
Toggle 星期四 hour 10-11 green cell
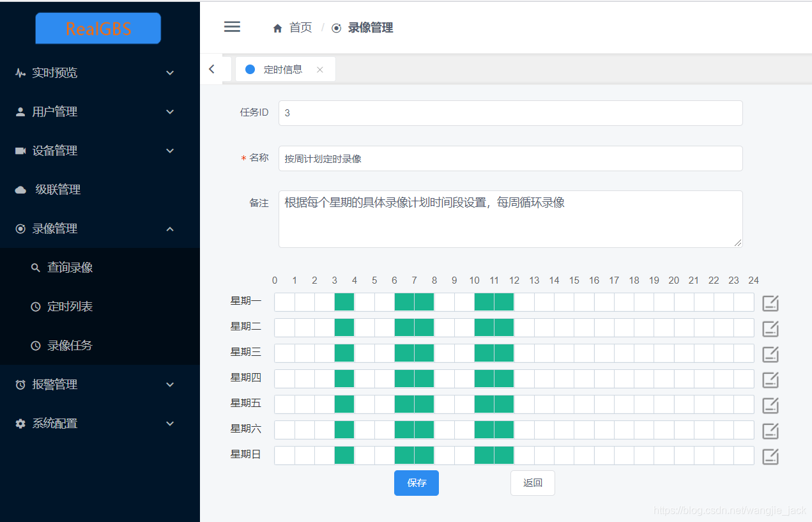[484, 379]
